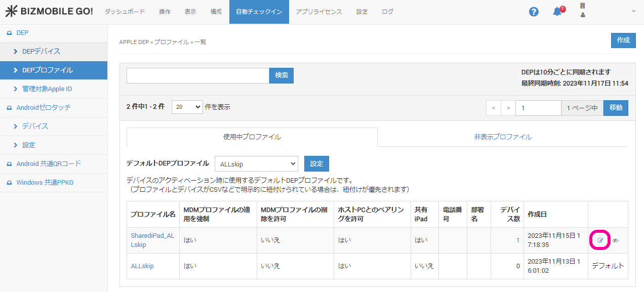Open Android 共通QRコード sidebar item
644x292 pixels.
pyautogui.click(x=48, y=163)
